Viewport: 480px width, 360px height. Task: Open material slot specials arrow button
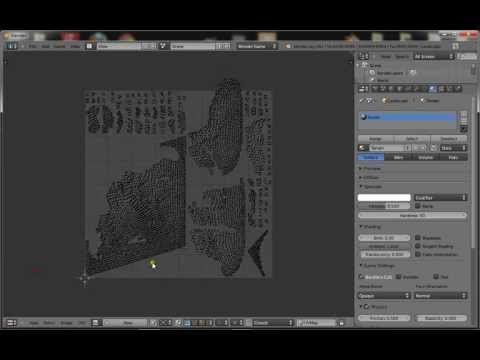[464, 129]
